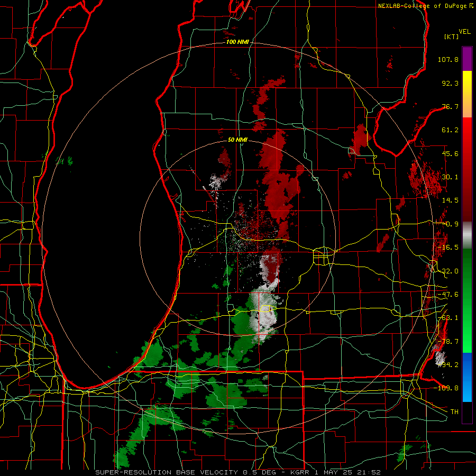Click the Super-Resolution Base Velocity caption
476x476 pixels.
[237, 472]
